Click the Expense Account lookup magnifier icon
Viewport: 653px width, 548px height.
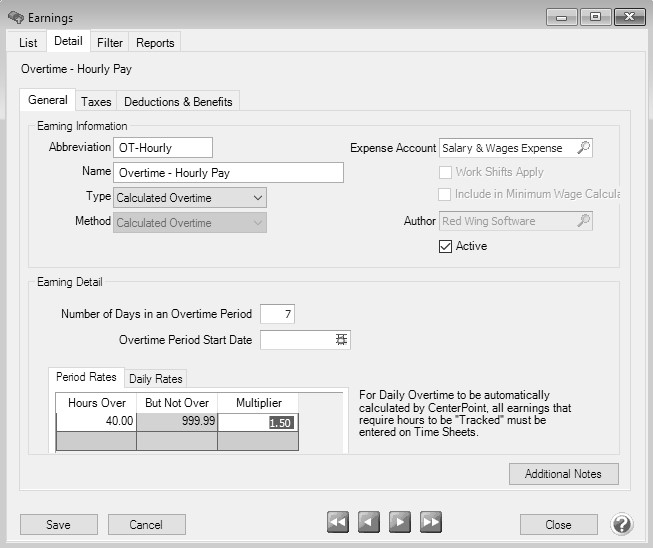tap(584, 148)
